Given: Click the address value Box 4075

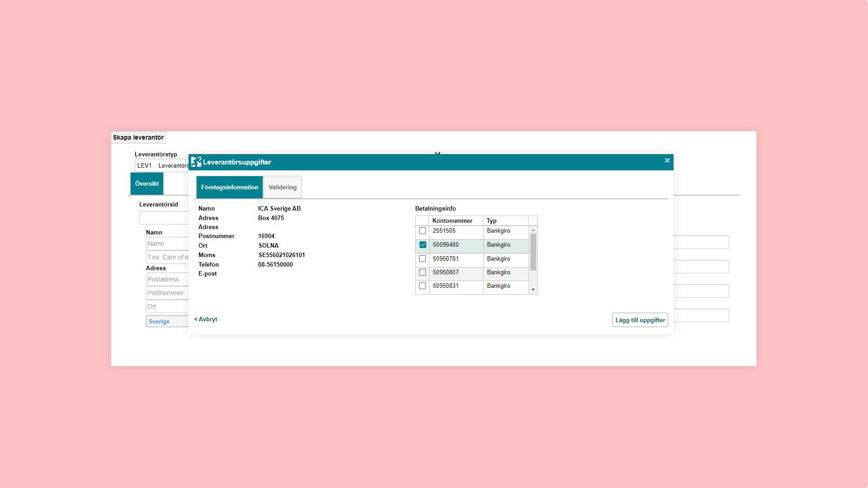Looking at the screenshot, I should click(x=271, y=218).
